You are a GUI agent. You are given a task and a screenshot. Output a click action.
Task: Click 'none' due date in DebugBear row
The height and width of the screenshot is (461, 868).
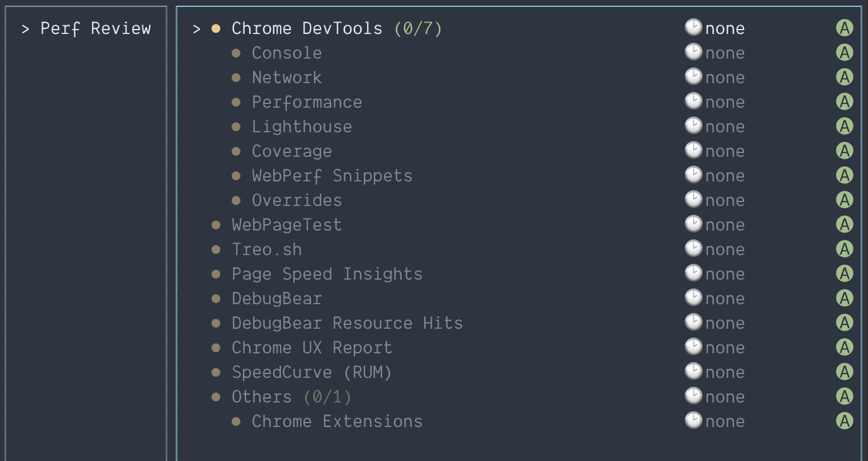point(725,299)
